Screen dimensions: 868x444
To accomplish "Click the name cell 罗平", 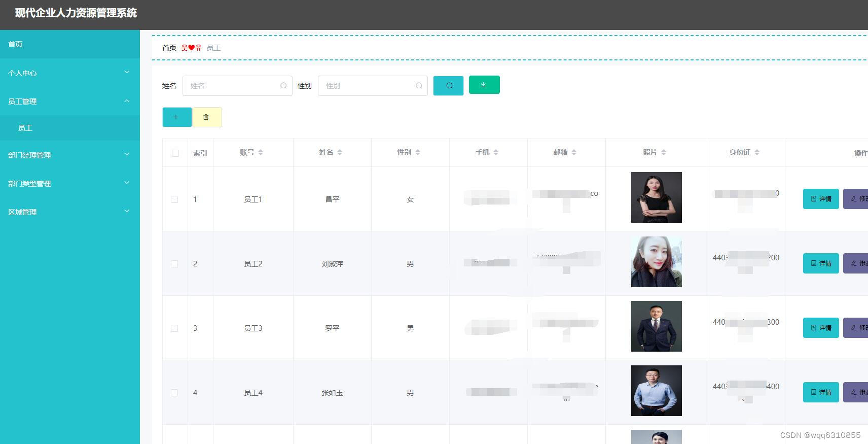I will (x=332, y=328).
